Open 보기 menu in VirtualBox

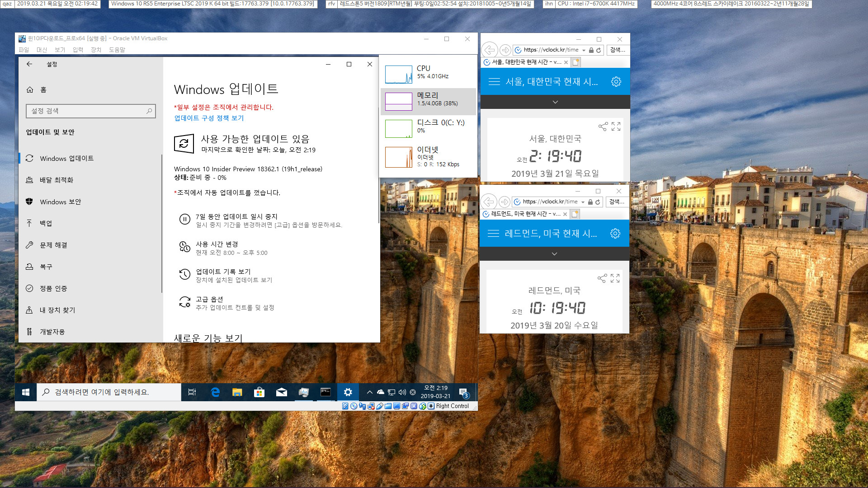[x=60, y=50]
